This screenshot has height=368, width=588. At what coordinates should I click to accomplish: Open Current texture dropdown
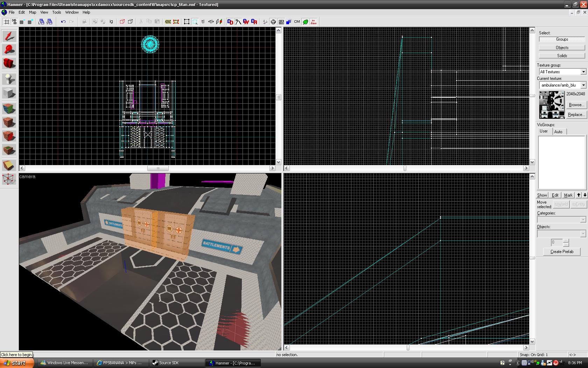[583, 85]
